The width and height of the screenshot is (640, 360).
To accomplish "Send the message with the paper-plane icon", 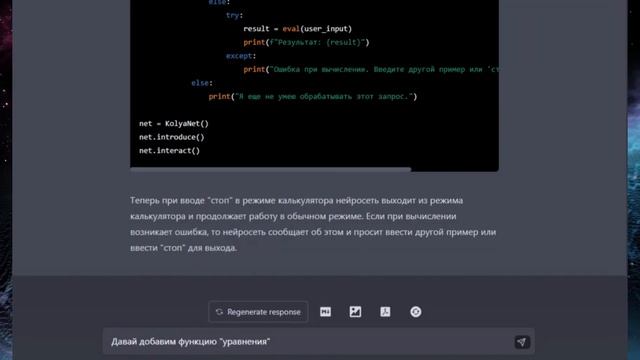I will pos(522,342).
